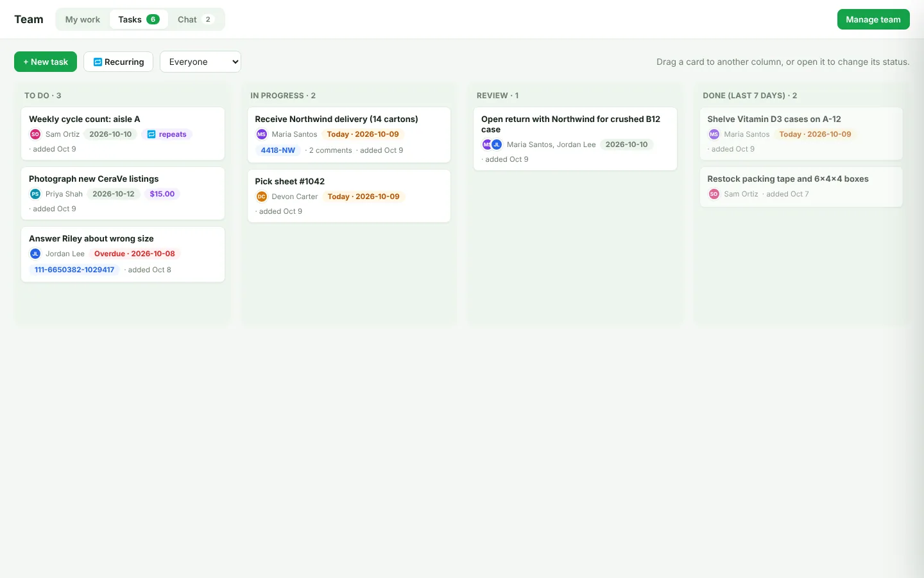Click Priya Shah's avatar on the CeraVe listings card
924x578 pixels.
point(35,194)
